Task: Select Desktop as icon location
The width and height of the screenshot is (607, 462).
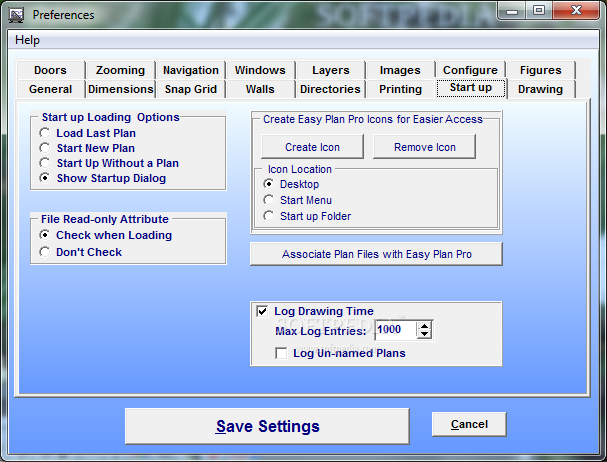Action: tap(291, 184)
